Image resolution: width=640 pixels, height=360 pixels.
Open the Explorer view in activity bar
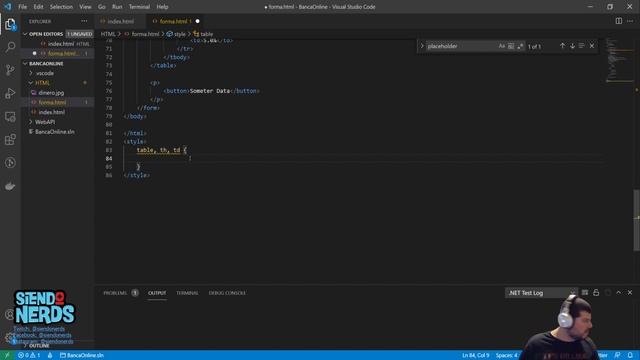[10, 24]
